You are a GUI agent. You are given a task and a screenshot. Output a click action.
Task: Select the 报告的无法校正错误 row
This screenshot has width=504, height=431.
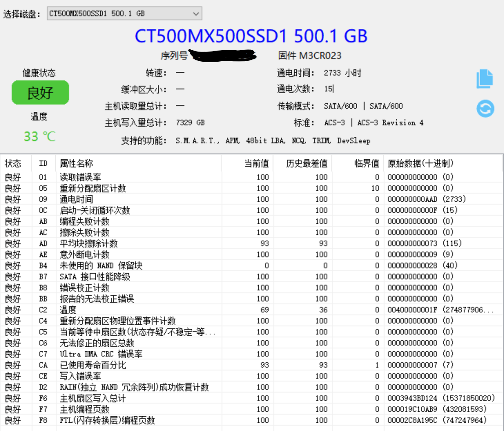(x=251, y=298)
